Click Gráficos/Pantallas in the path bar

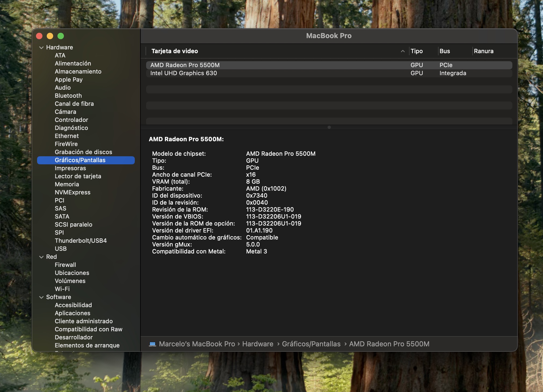(x=311, y=344)
